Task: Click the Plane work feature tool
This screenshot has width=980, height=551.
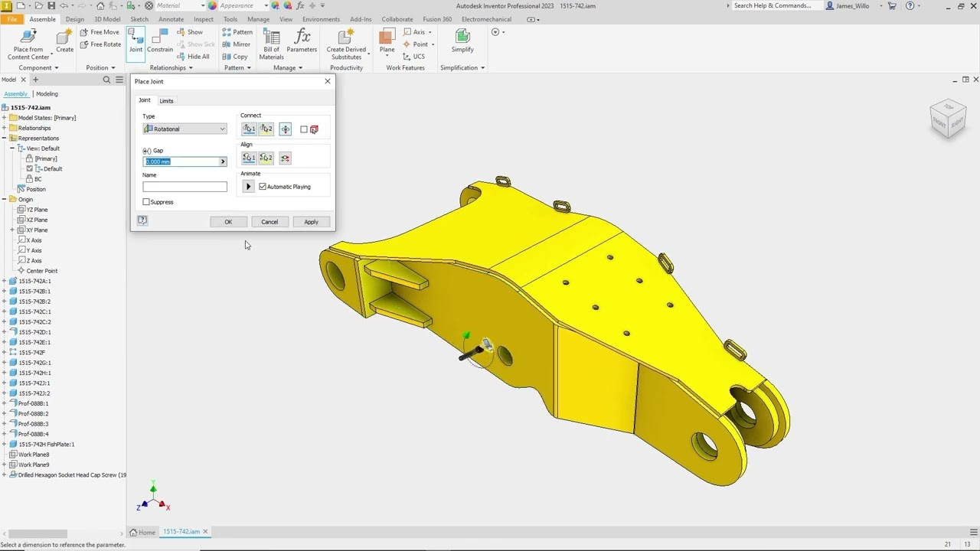Action: [x=387, y=41]
